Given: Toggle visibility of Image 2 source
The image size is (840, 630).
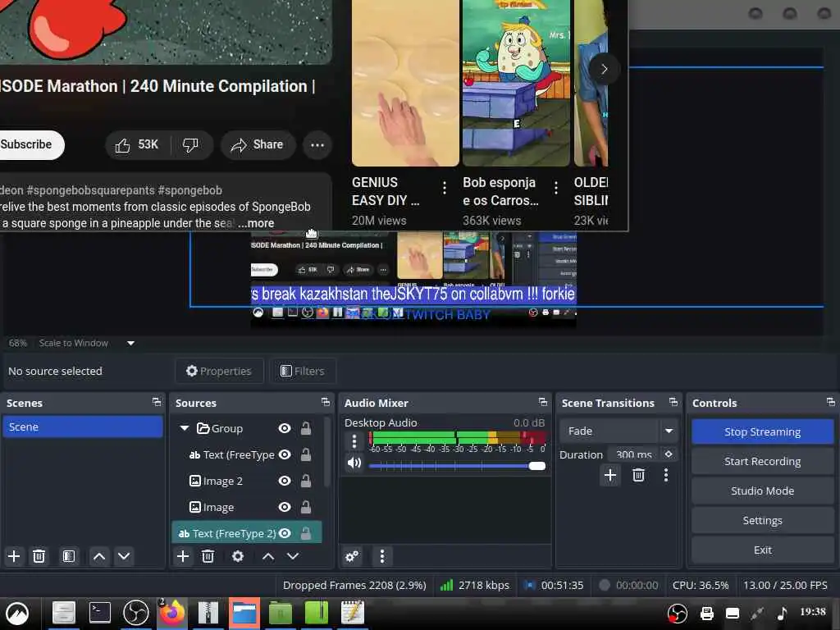Looking at the screenshot, I should point(285,481).
